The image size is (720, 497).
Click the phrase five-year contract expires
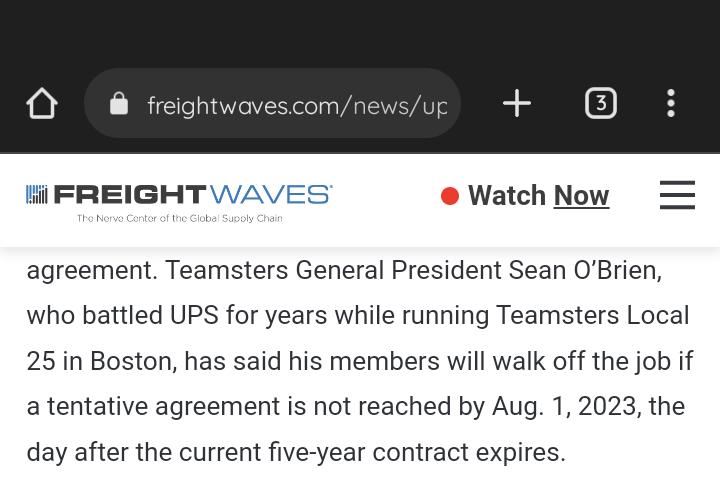[417, 452]
